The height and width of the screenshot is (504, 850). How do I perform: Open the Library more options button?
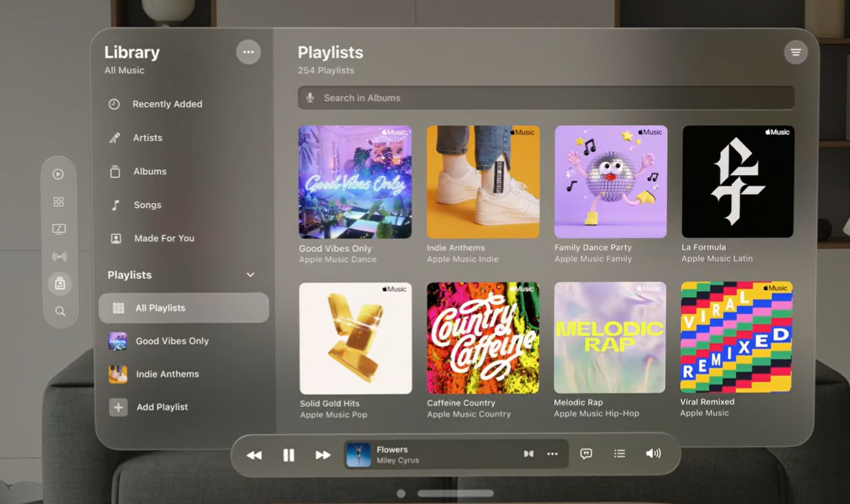[248, 52]
